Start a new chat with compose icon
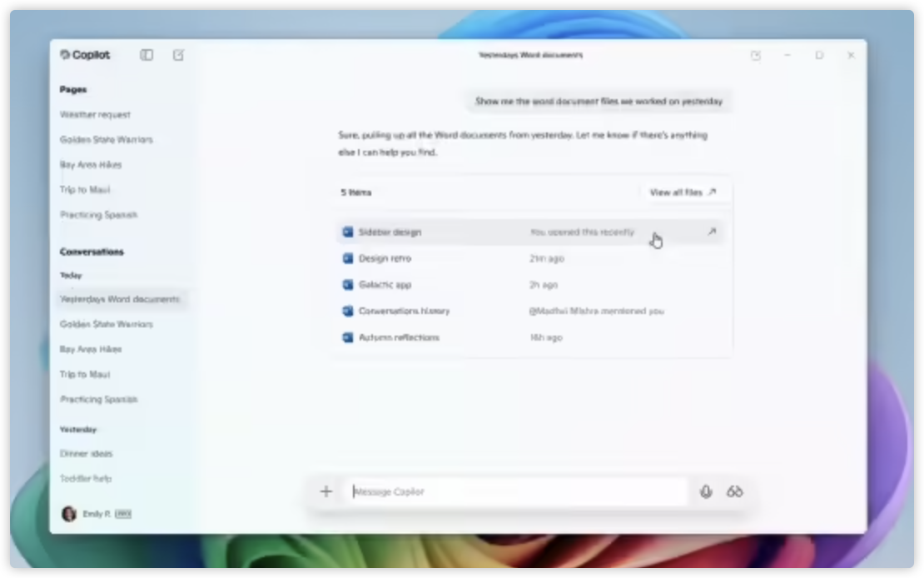This screenshot has width=924, height=578. click(x=178, y=55)
